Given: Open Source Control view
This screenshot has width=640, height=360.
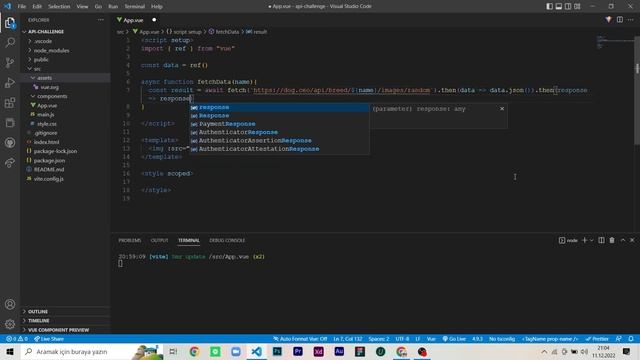Looking at the screenshot, I should 10,62.
